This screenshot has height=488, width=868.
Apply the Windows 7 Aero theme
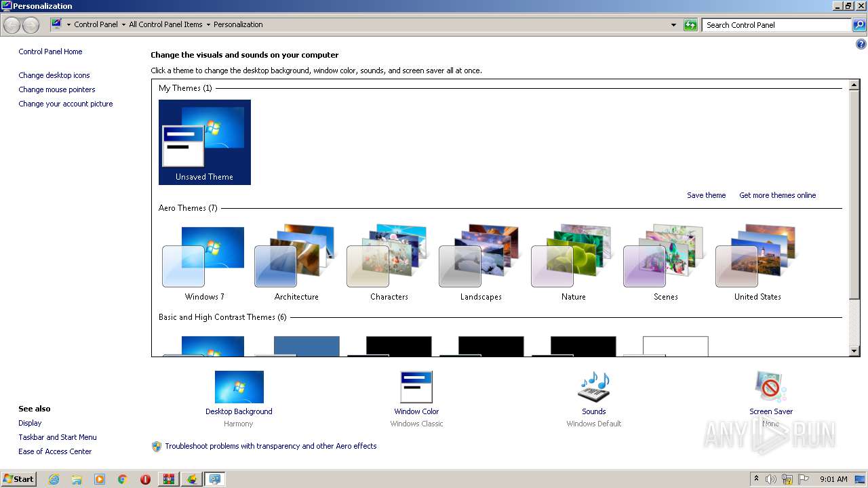pyautogui.click(x=205, y=263)
